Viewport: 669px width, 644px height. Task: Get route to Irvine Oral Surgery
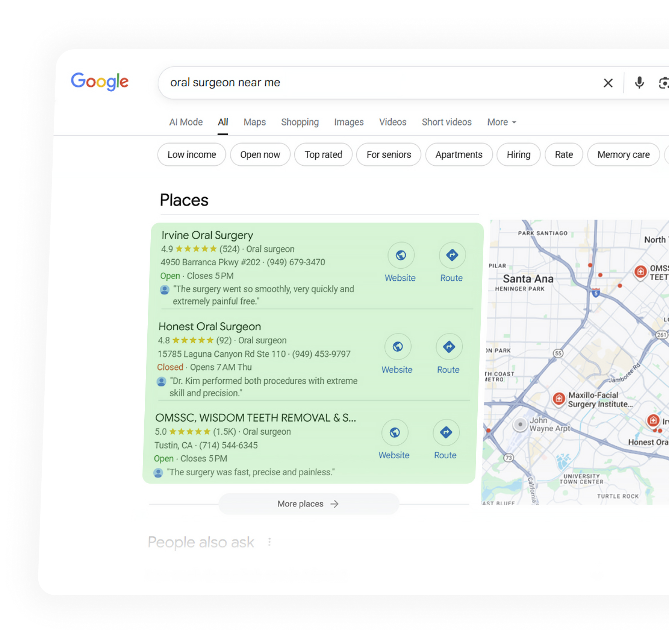pyautogui.click(x=452, y=255)
